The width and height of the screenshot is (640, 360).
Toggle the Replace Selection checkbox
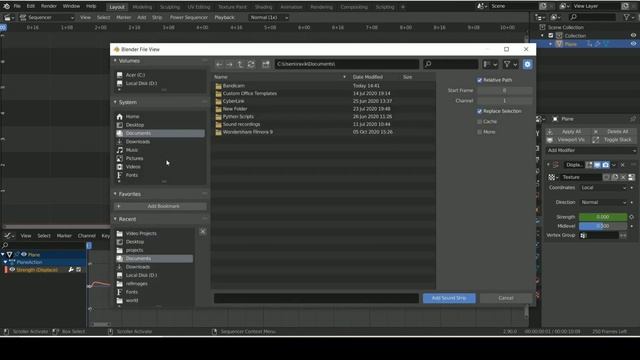click(480, 111)
